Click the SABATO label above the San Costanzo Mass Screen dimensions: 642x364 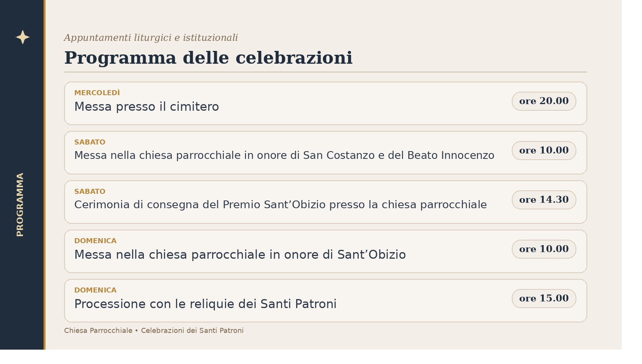tap(90, 142)
